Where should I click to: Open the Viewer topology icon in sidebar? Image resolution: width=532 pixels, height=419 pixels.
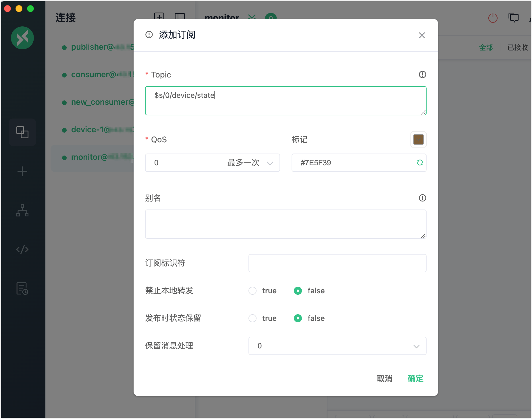[22, 210]
